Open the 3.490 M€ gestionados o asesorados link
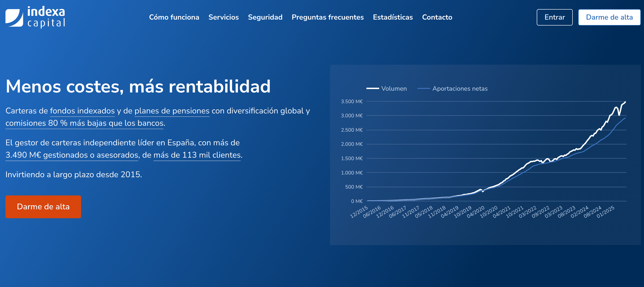The width and height of the screenshot is (644, 287). point(72,155)
